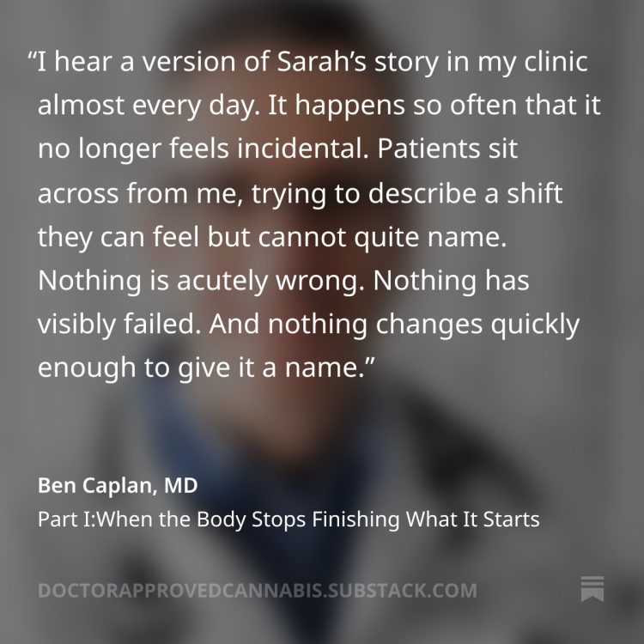This screenshot has height=644, width=644.
Task: Click the 'MD' suffix after the author name
Action: coord(181,486)
